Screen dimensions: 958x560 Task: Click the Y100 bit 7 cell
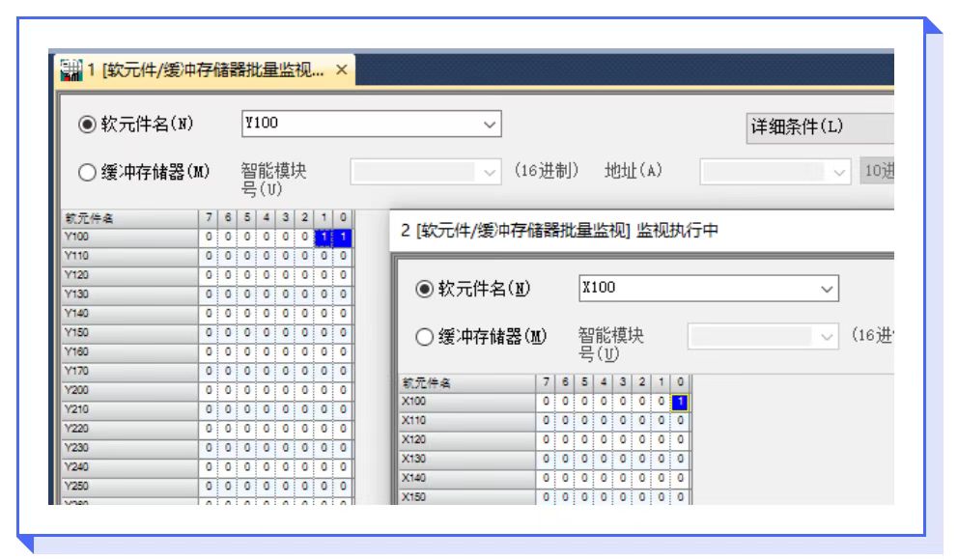(209, 237)
